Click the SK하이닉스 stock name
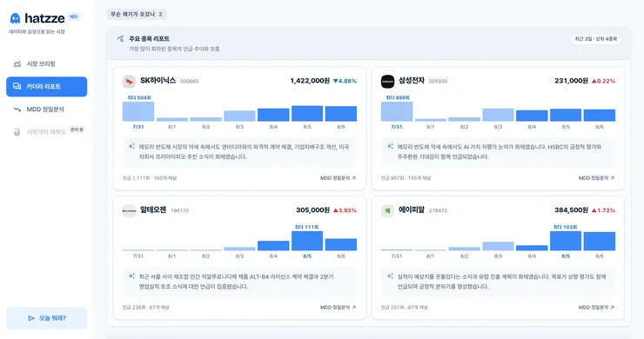 (x=158, y=81)
